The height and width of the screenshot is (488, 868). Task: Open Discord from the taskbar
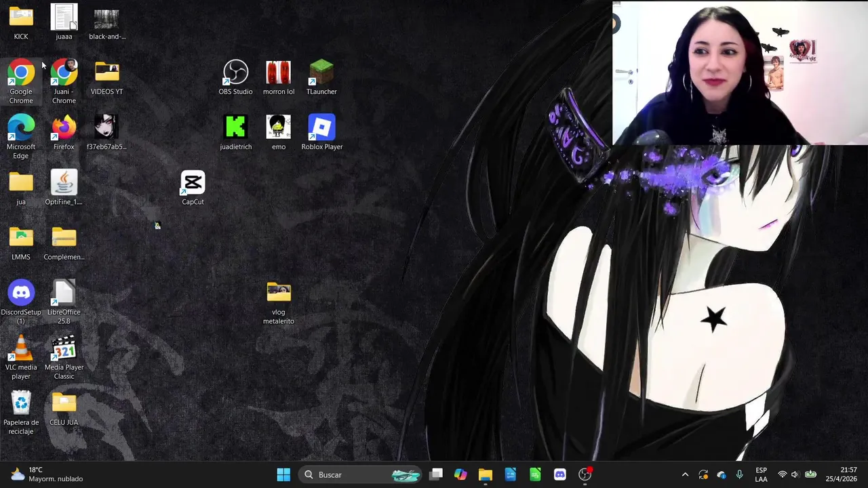559,474
